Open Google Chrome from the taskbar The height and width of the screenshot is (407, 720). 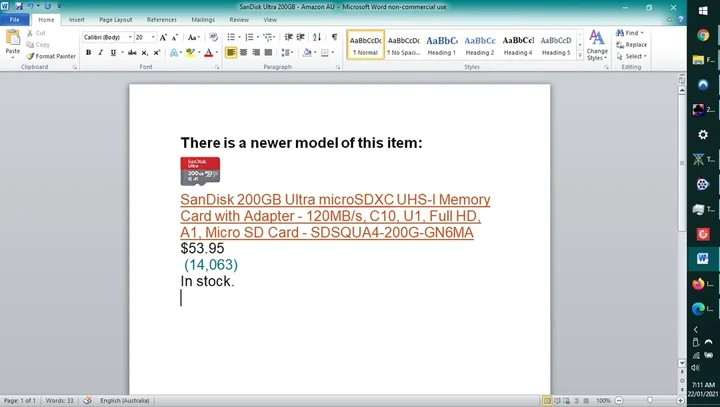pyautogui.click(x=703, y=35)
